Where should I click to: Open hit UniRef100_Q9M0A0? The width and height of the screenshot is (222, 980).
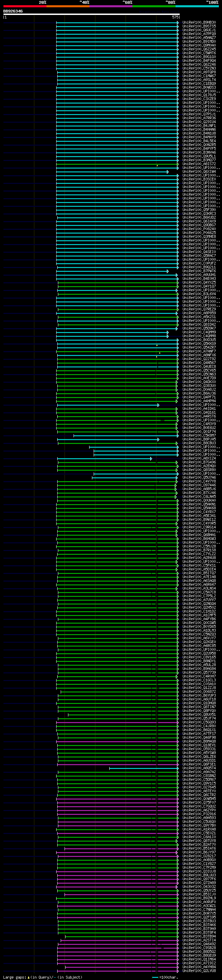pyautogui.click(x=199, y=45)
